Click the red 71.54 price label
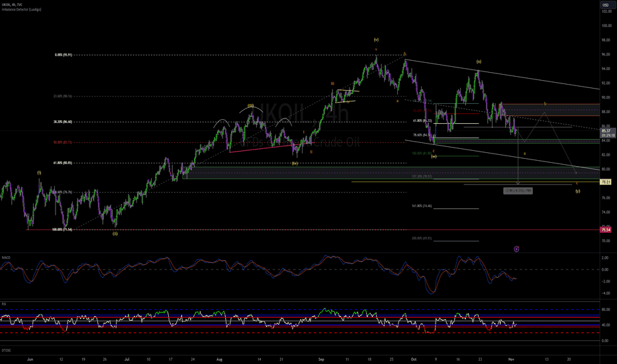 tap(606, 230)
